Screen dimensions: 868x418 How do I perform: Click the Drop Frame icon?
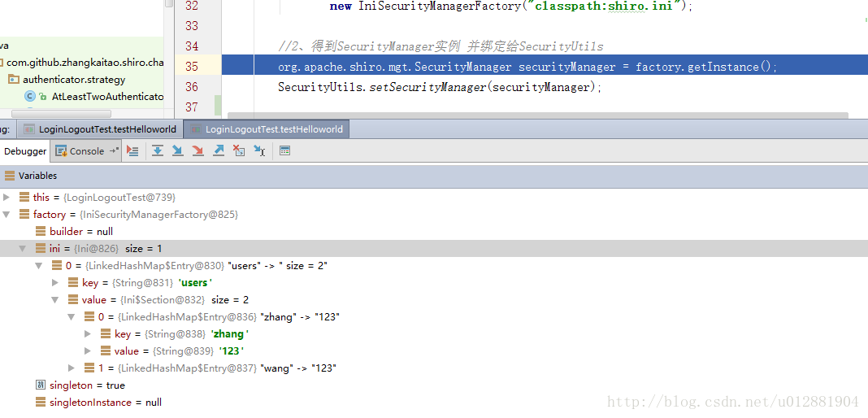(x=239, y=150)
